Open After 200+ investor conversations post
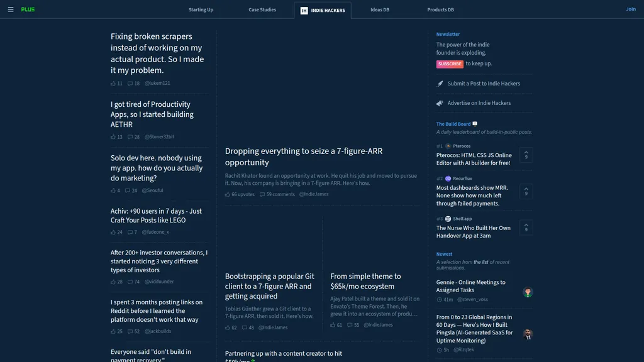The image size is (644, 362). tap(159, 261)
